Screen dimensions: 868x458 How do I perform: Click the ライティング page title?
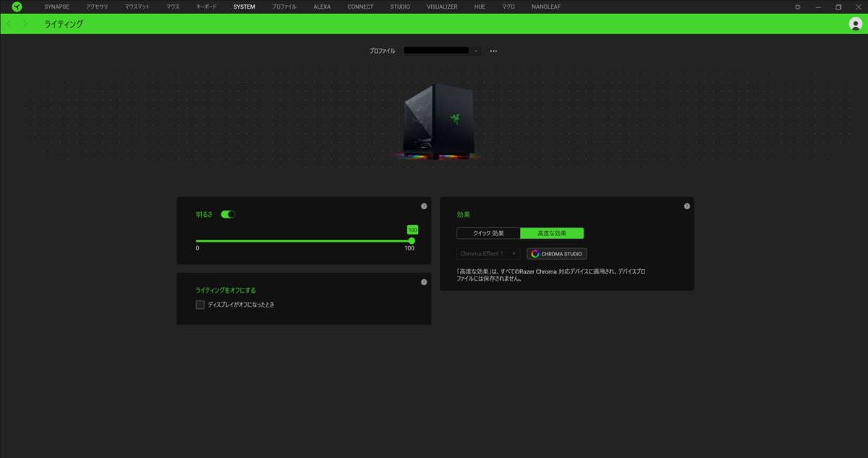pyautogui.click(x=64, y=24)
